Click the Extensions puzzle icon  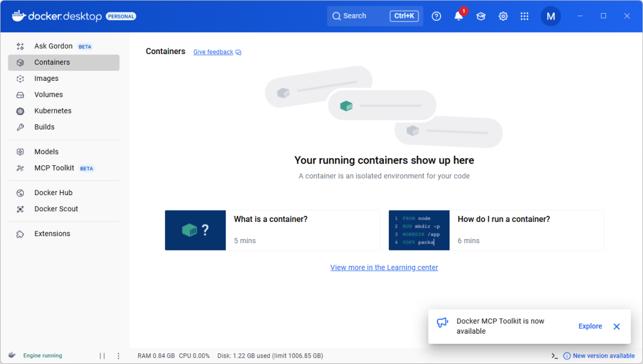[x=20, y=234]
